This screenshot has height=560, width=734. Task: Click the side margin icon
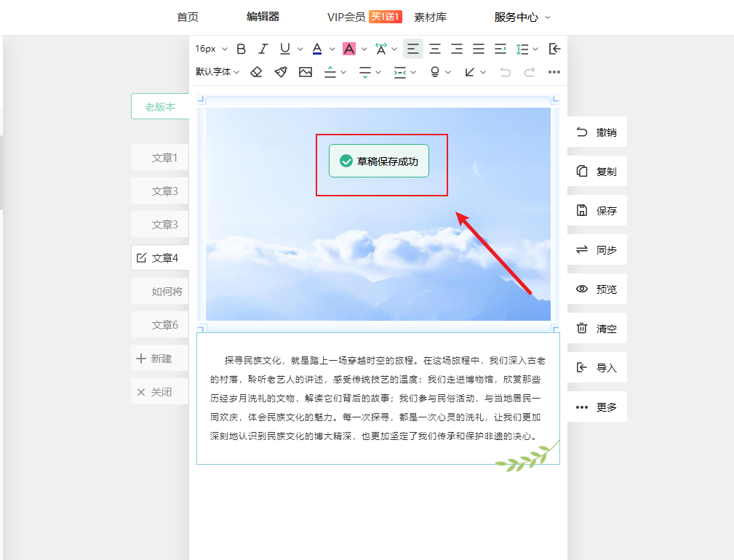tap(400, 72)
